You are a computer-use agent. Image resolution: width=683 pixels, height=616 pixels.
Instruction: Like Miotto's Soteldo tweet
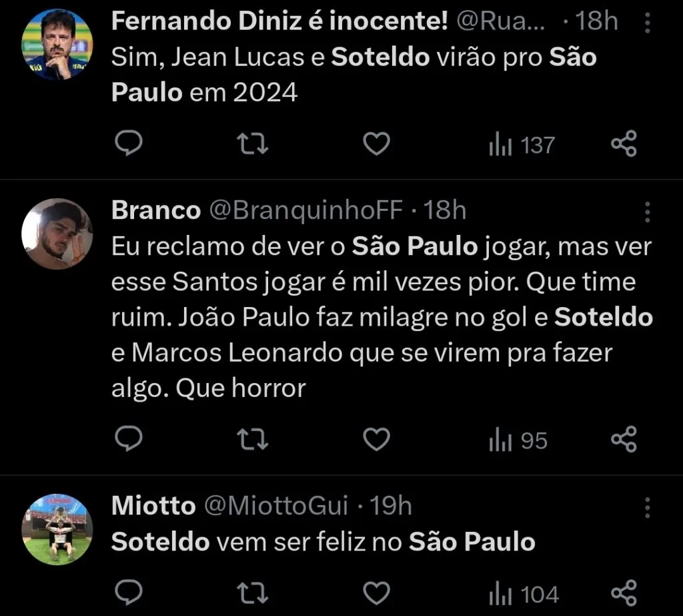pos(377,592)
